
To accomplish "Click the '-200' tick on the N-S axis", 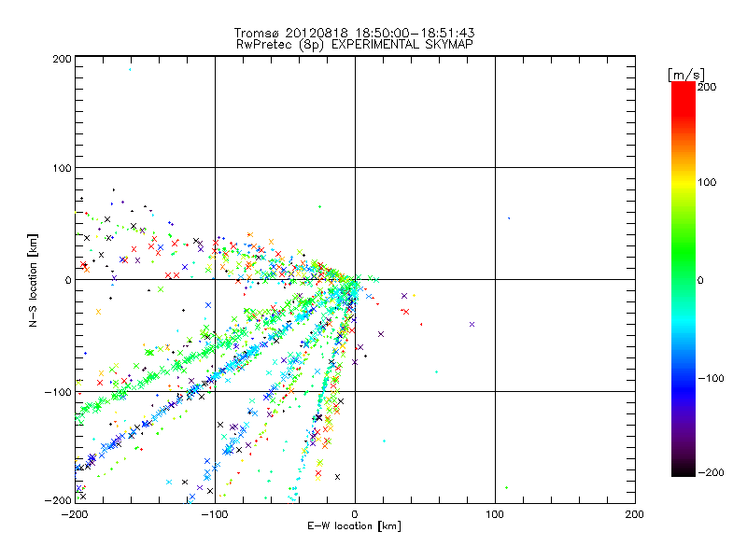I will pos(58,500).
